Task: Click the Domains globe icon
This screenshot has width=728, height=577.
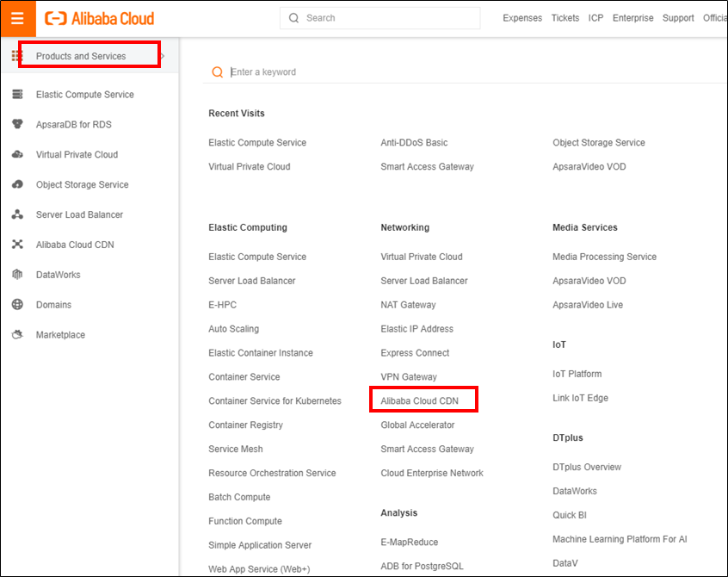Action: pyautogui.click(x=17, y=305)
